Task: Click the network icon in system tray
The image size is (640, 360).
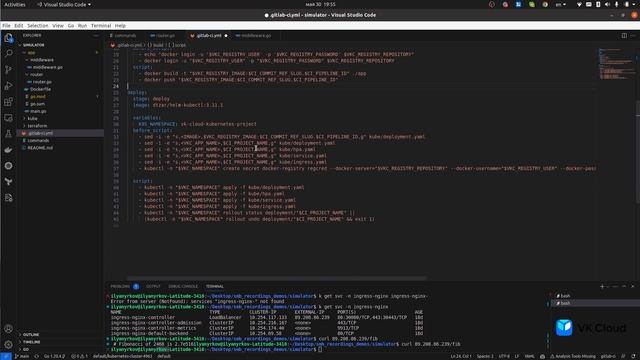Action: [x=579, y=4]
